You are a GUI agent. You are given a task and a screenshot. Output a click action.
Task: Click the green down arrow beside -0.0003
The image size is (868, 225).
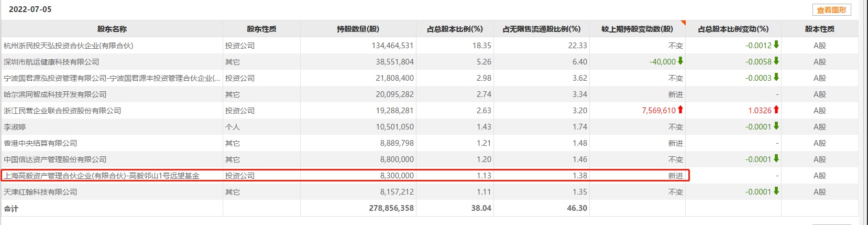[x=776, y=77]
